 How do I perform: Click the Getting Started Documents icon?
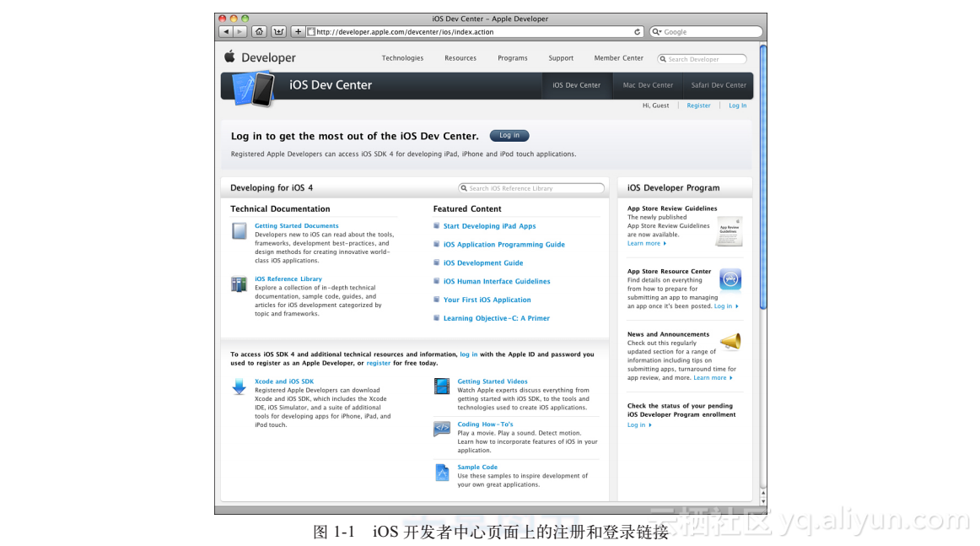(239, 230)
